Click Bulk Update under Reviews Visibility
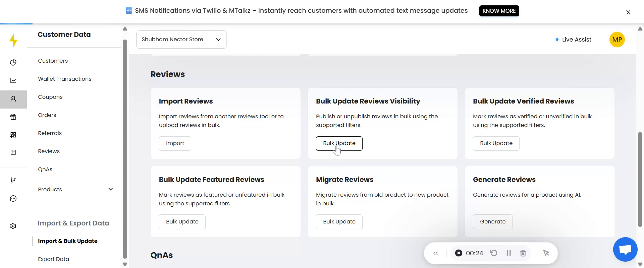This screenshot has width=644, height=268. tap(339, 143)
